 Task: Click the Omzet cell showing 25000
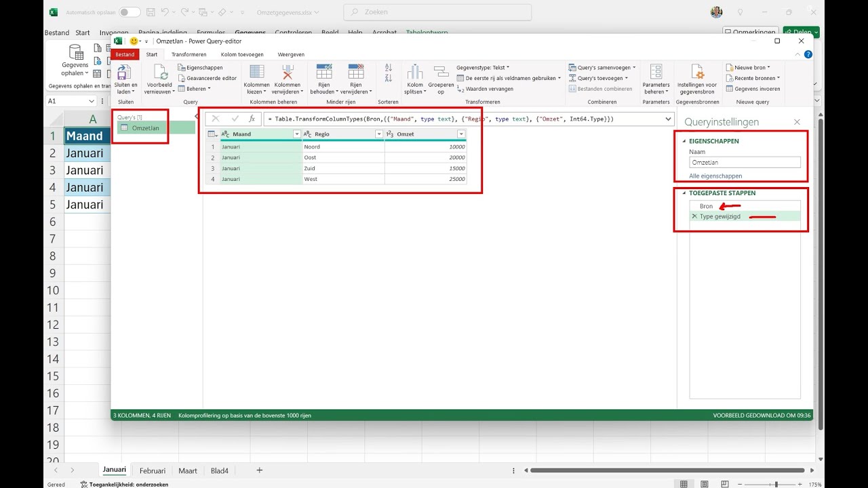point(425,179)
